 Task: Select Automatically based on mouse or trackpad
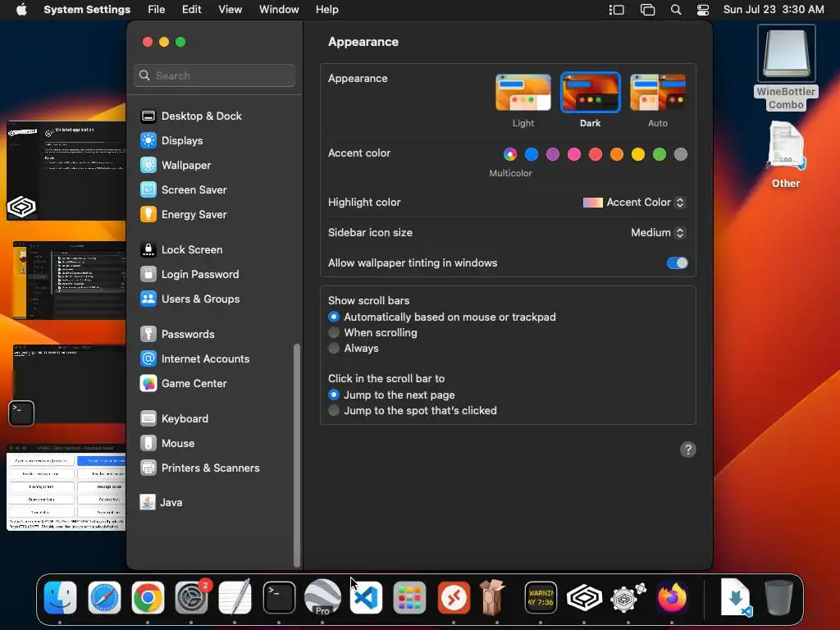(x=334, y=317)
